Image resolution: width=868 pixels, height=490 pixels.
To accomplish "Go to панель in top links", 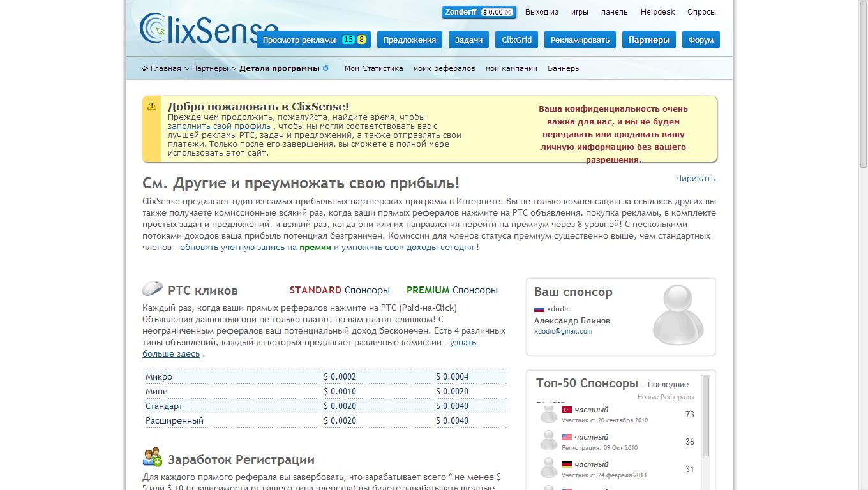I will coord(615,12).
